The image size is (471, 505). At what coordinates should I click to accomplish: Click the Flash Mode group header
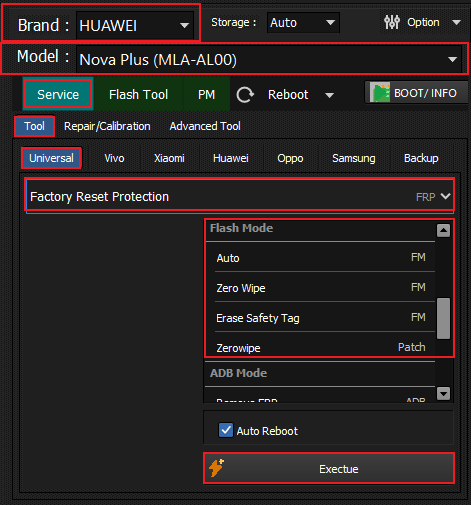tap(321, 229)
